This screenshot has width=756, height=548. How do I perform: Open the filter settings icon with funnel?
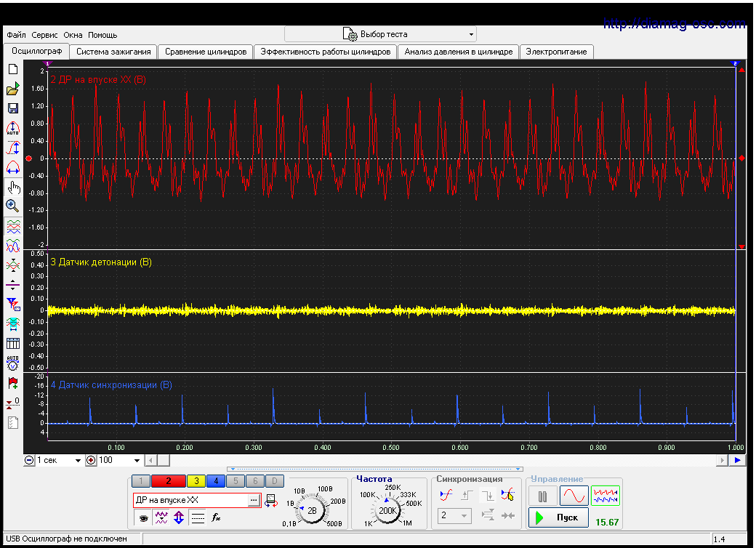[x=13, y=304]
